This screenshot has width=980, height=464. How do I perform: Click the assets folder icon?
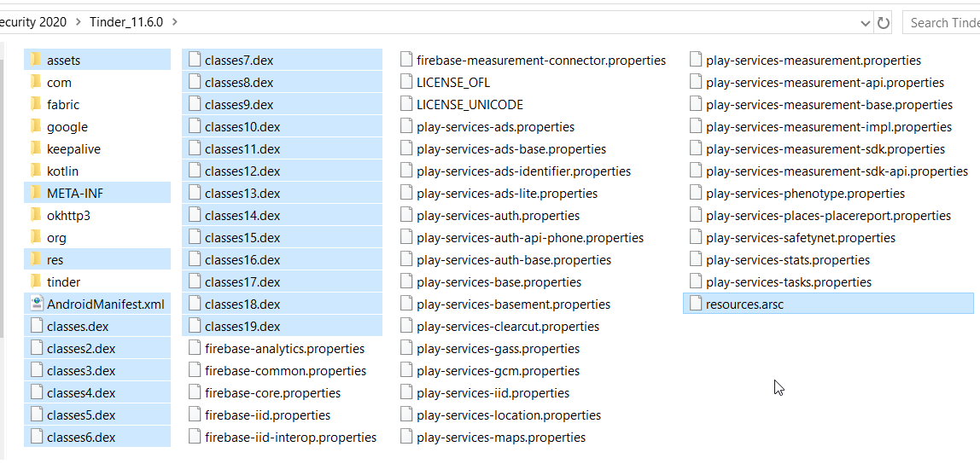pos(36,60)
